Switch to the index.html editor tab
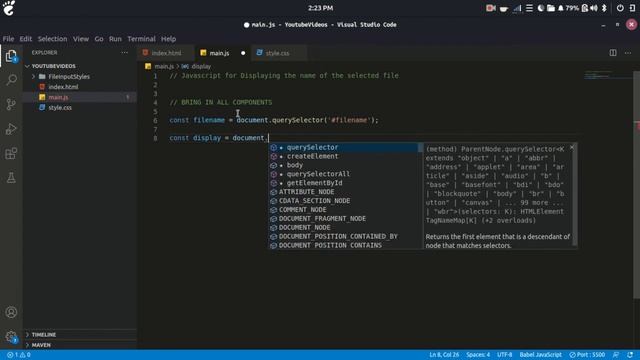Viewport: 640px width, 360px height. pyautogui.click(x=166, y=53)
